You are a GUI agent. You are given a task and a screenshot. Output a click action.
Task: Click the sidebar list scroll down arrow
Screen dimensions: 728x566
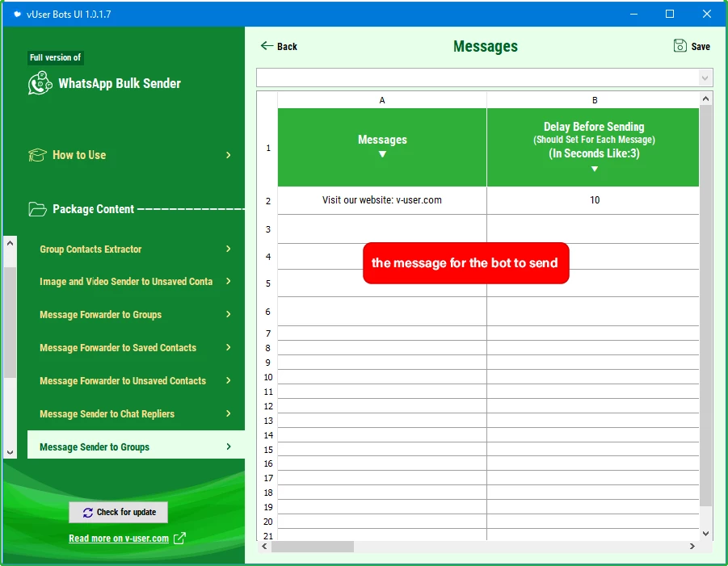point(11,452)
